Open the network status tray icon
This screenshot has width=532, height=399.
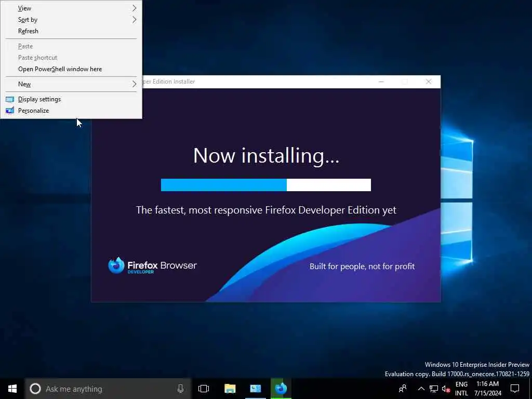(434, 389)
